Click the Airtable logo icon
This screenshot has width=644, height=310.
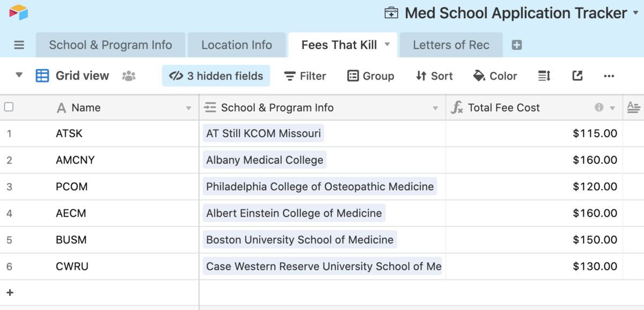(x=18, y=12)
